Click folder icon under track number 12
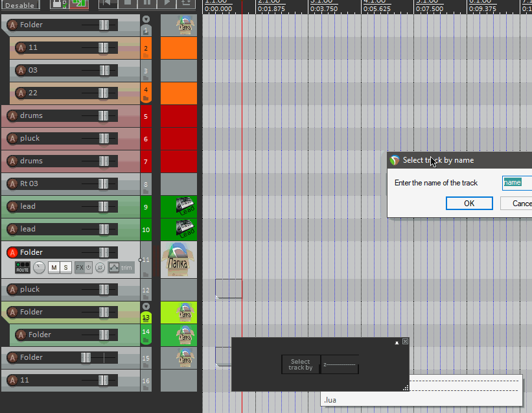 [146, 298]
